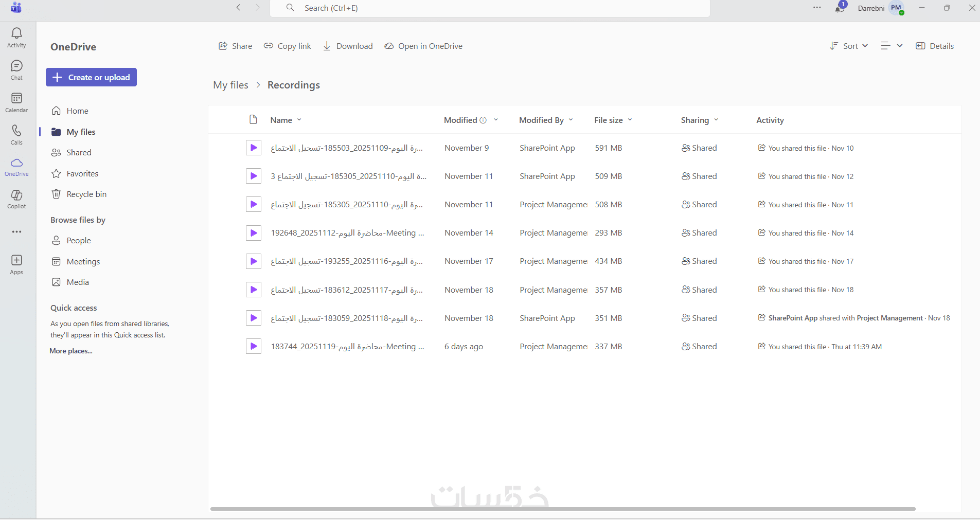This screenshot has width=980, height=520.
Task: Open the Activity bell in Teams rail
Action: click(16, 38)
